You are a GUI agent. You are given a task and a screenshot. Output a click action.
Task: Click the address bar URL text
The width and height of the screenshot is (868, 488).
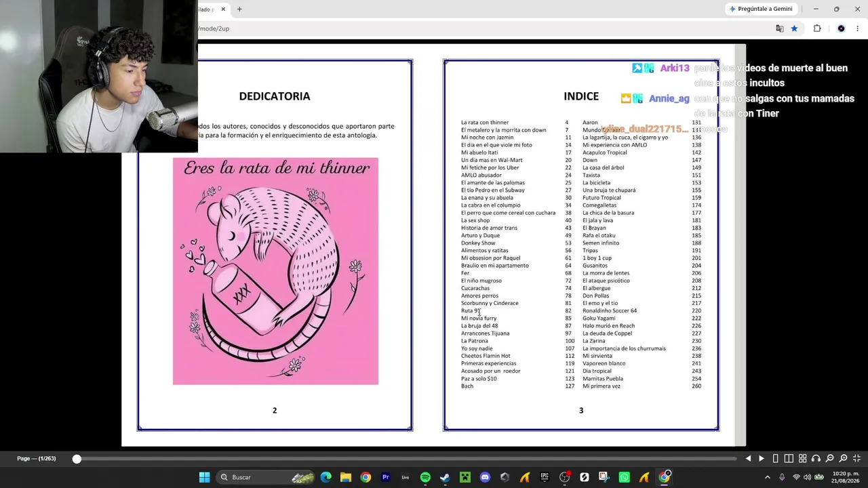click(214, 28)
